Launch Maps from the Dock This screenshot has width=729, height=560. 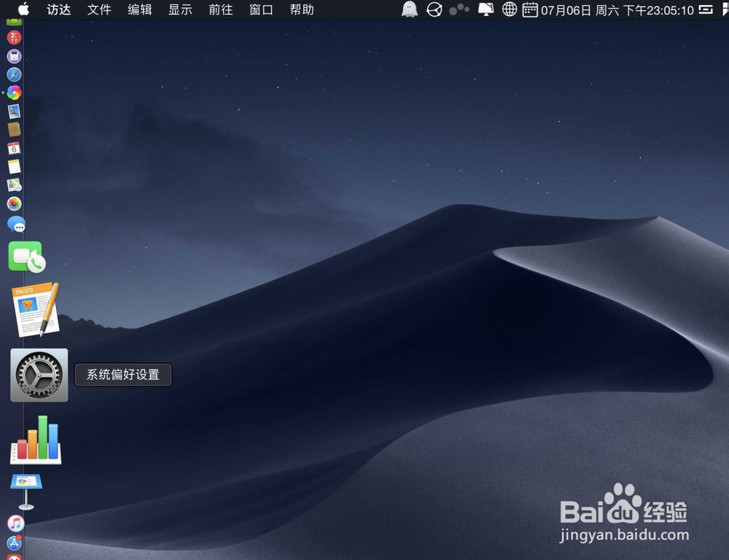14,185
